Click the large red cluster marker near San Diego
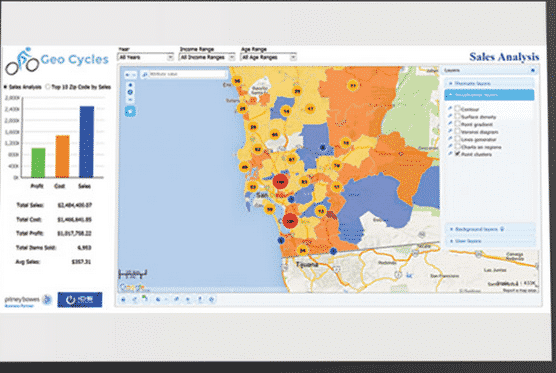 [280, 182]
